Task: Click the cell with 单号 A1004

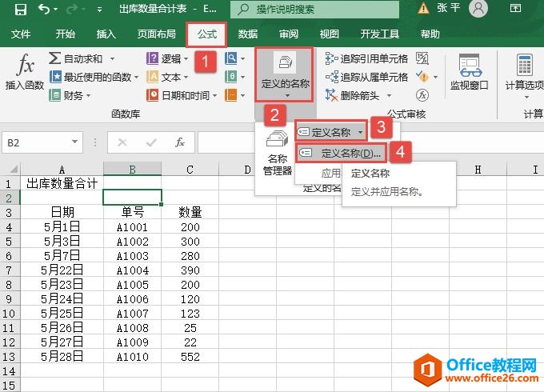Action: (x=132, y=270)
